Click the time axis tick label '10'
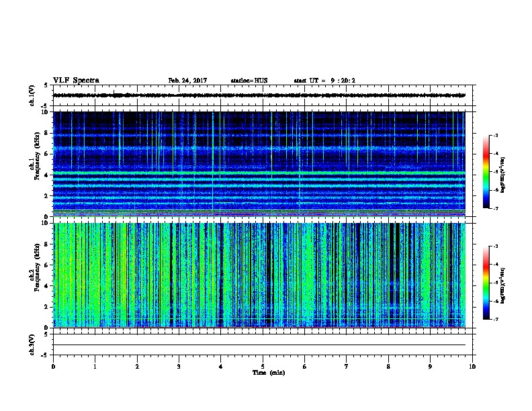Viewport: 532px width, 411px height. 472,367
